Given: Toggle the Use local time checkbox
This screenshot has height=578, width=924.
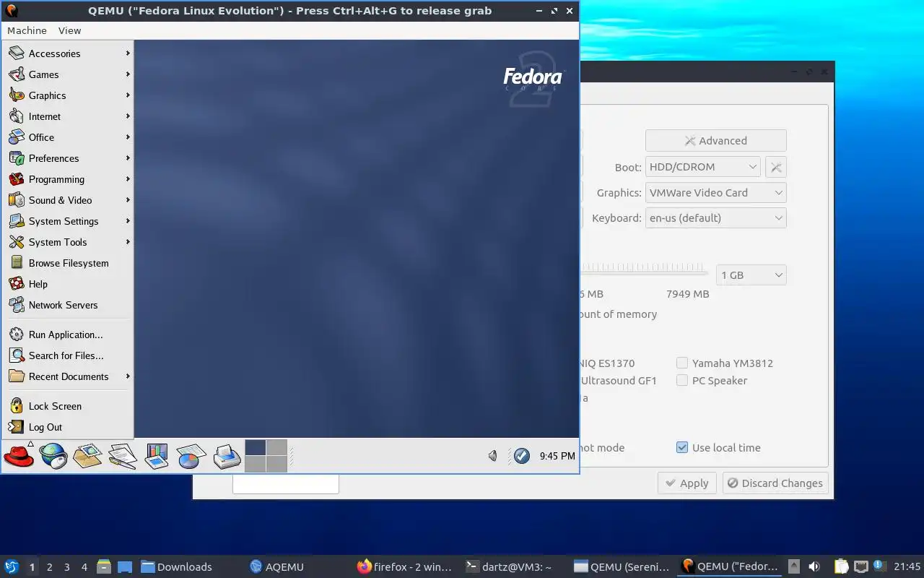Looking at the screenshot, I should coord(682,447).
